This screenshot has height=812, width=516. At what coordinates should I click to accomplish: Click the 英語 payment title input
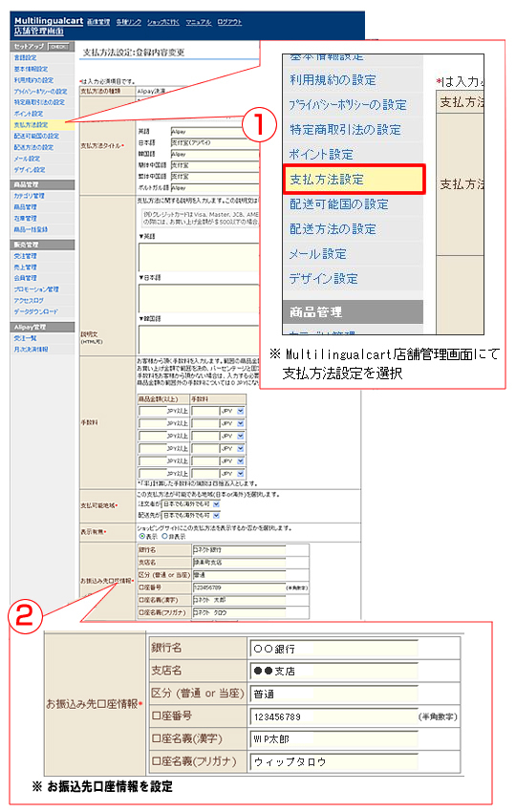(x=214, y=132)
